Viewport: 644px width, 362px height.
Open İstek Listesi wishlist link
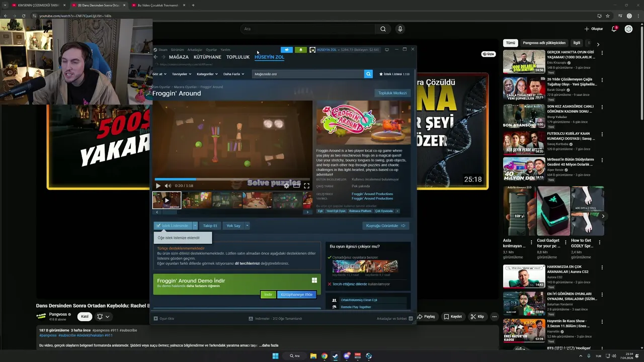394,74
